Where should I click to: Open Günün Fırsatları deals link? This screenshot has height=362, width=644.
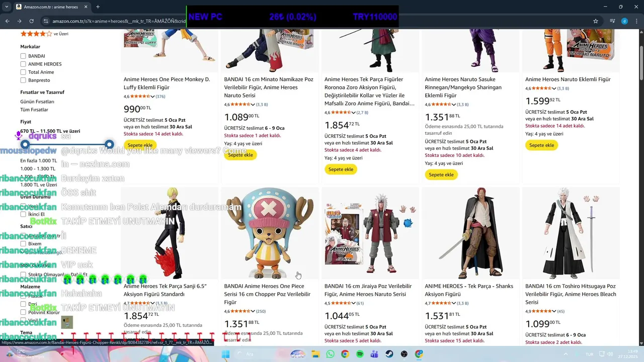pos(37,102)
